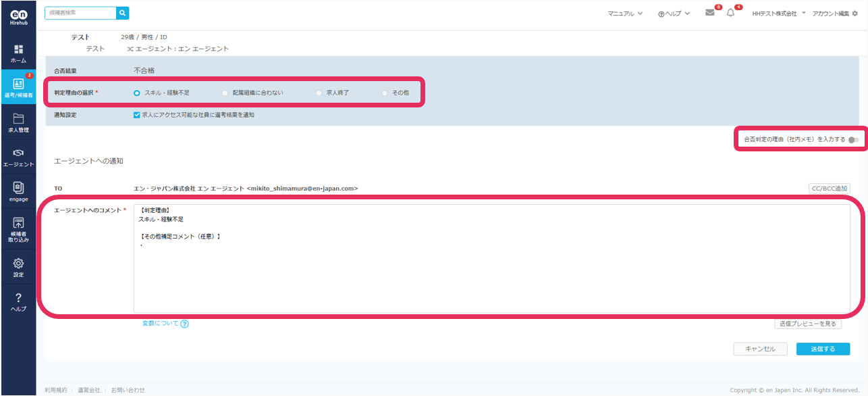Open 設定 gear in sidebar
The height and width of the screenshot is (396, 868).
[x=18, y=267]
